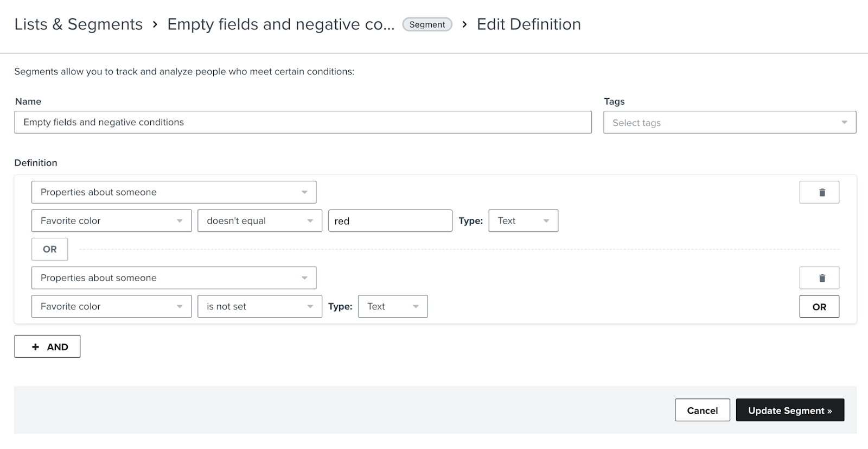The height and width of the screenshot is (449, 868).
Task: Open the Favorite color dropdown beside 'is not set'
Action: pyautogui.click(x=111, y=306)
